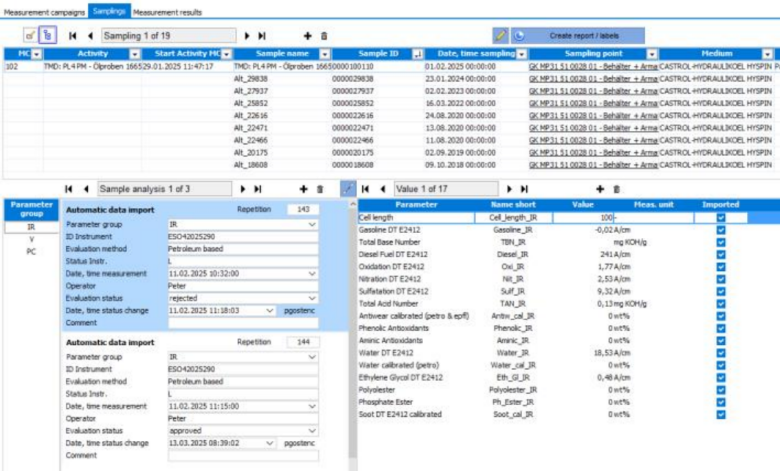780x471 pixels.
Task: Open Date, time sampling column filter
Action: coord(521,54)
